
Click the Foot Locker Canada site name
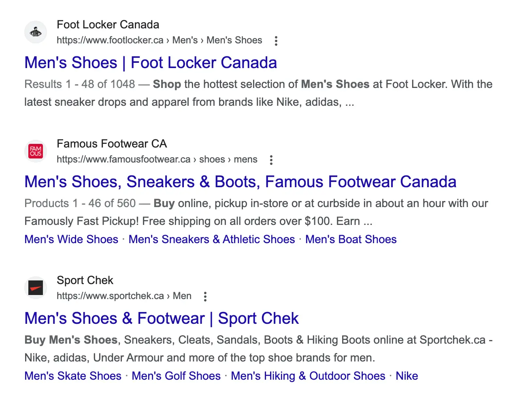(x=108, y=25)
